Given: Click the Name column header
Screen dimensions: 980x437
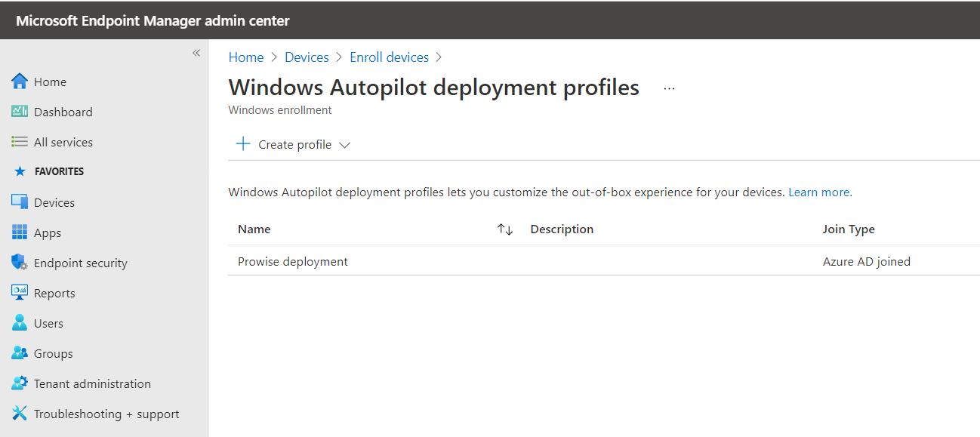Looking at the screenshot, I should [x=254, y=229].
